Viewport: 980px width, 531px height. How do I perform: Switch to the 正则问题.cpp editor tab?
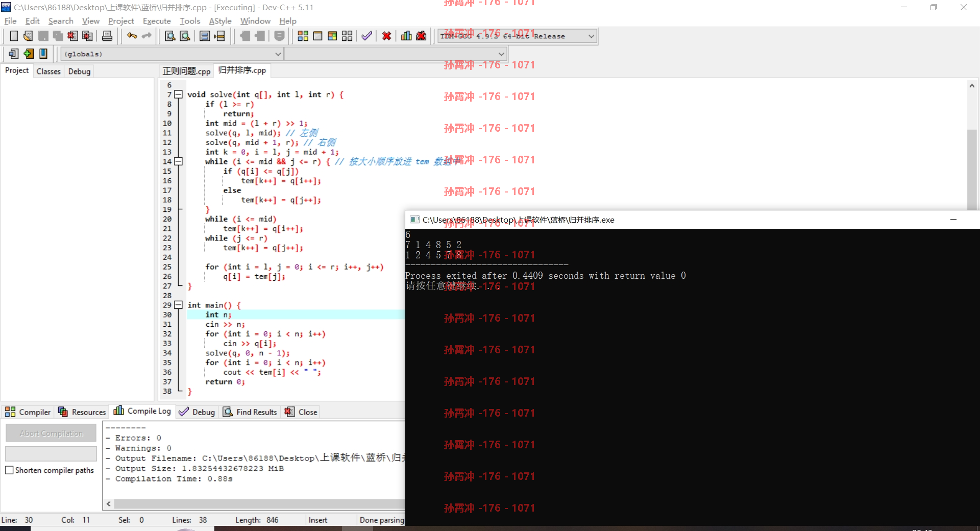point(186,71)
